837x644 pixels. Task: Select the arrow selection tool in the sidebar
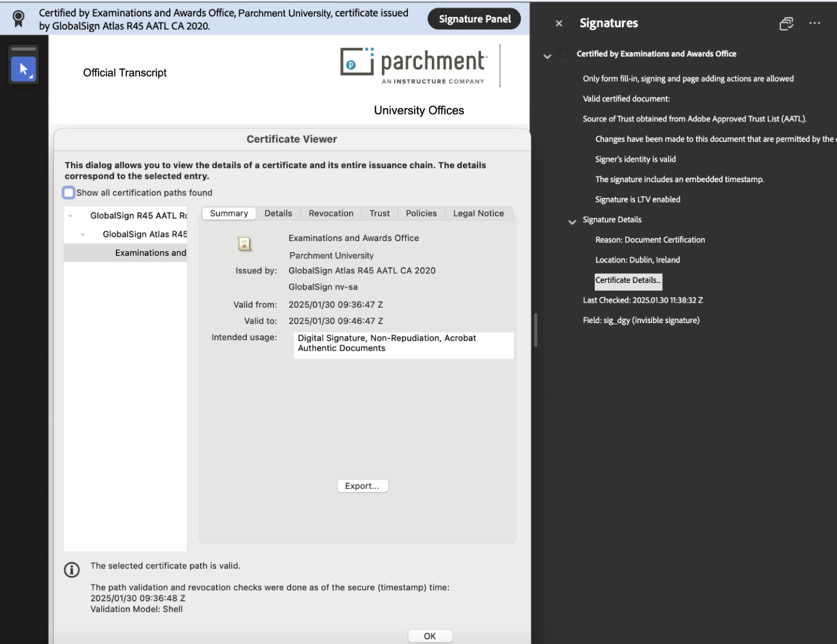[x=23, y=69]
